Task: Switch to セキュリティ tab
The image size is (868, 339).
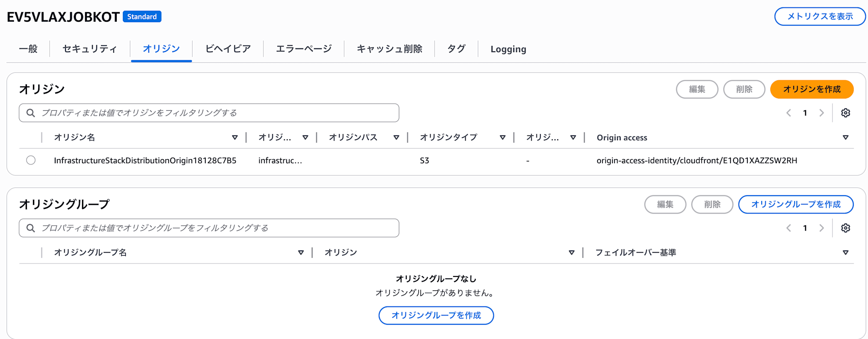Action: coord(90,49)
